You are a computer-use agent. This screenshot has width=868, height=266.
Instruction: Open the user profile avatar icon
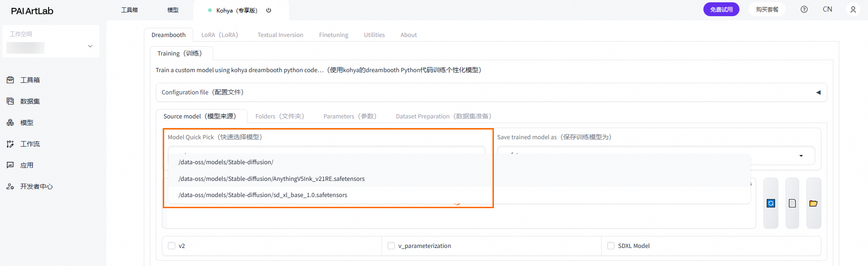coord(853,9)
